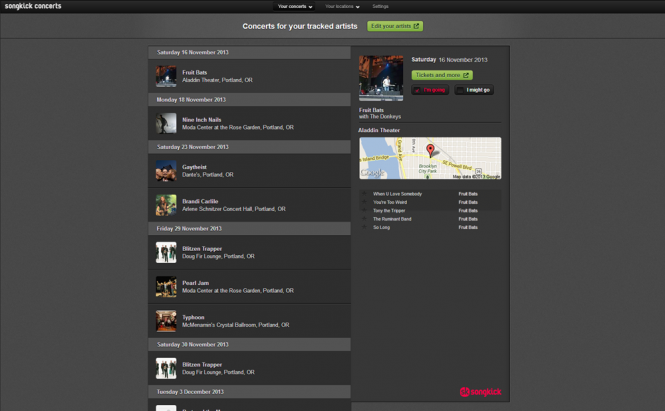Click the Edit your artists button
This screenshot has width=665, height=411.
pos(395,26)
